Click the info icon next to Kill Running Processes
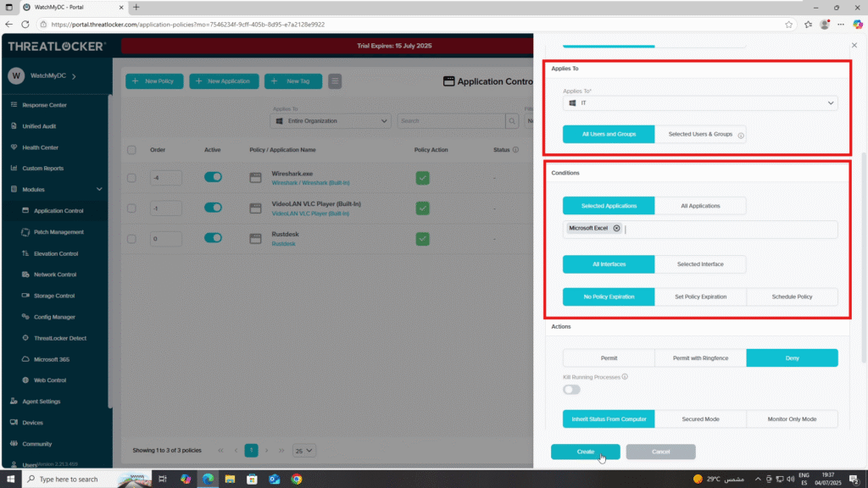 [x=625, y=377]
